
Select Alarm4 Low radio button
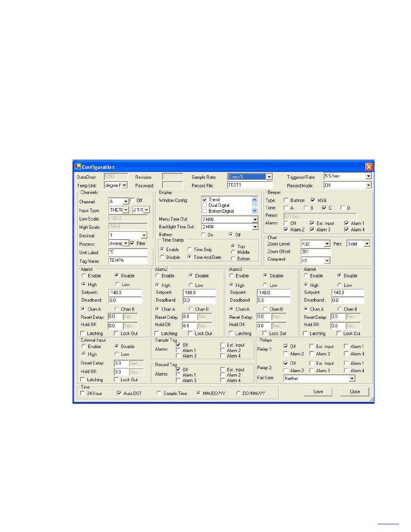pyautogui.click(x=339, y=285)
